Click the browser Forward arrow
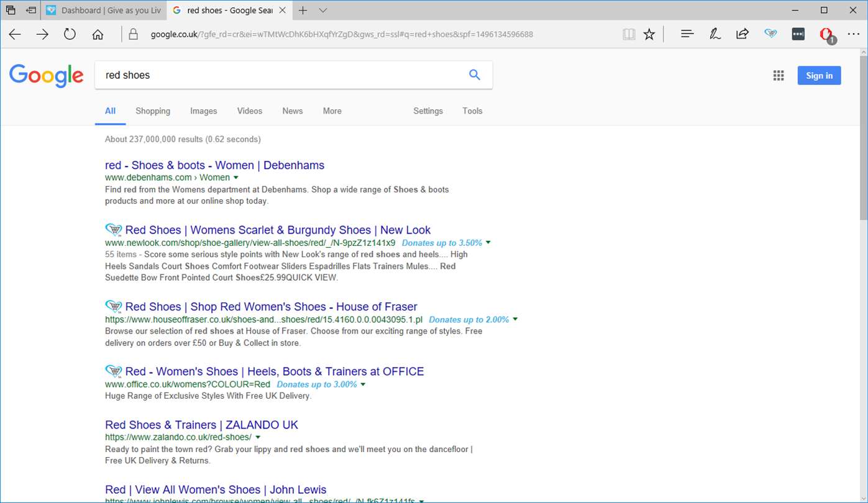The width and height of the screenshot is (868, 503). [42, 35]
